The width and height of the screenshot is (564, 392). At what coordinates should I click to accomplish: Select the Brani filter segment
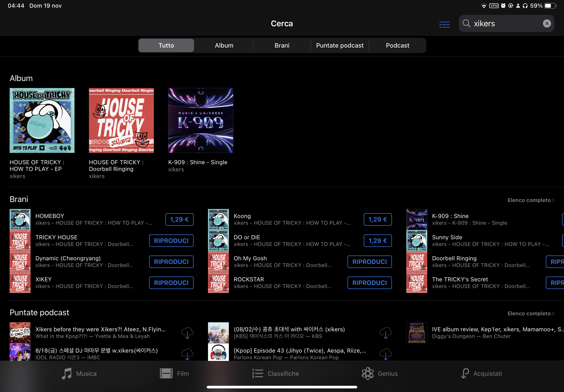tap(282, 45)
